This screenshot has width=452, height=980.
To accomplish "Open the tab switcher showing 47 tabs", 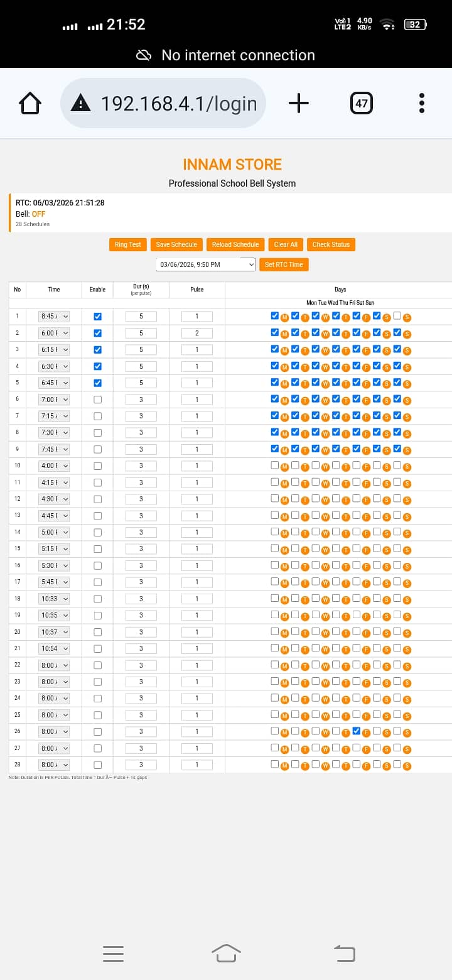I will click(361, 103).
